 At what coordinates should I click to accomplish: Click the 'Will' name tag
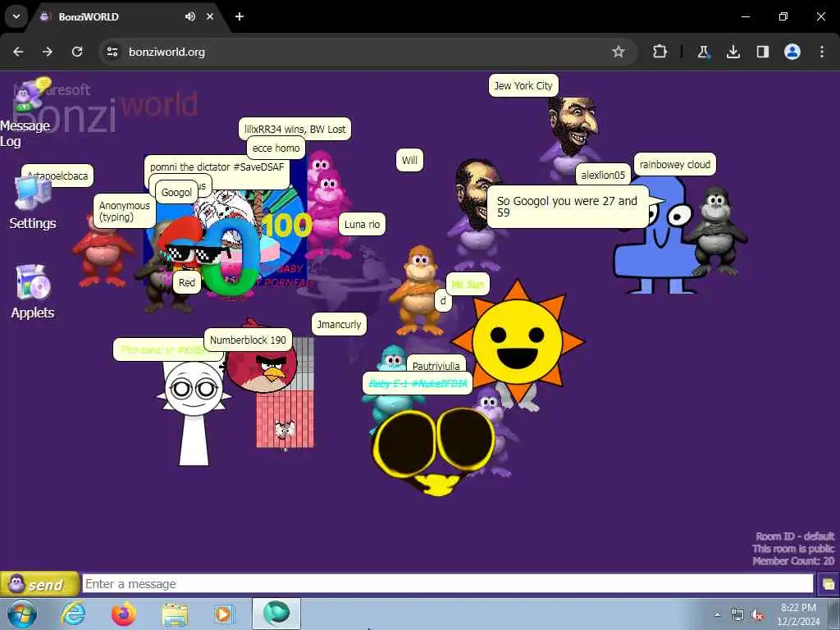[x=409, y=160]
